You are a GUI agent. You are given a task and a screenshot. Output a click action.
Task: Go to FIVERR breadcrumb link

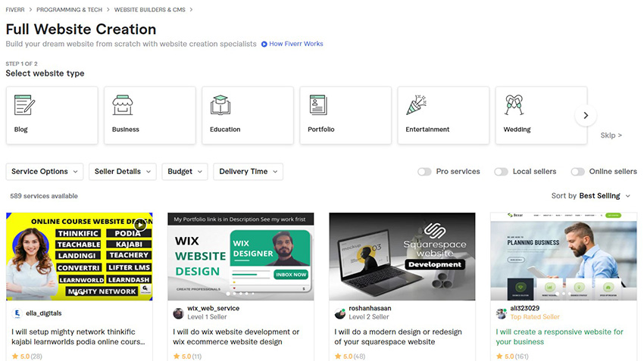[x=15, y=9]
